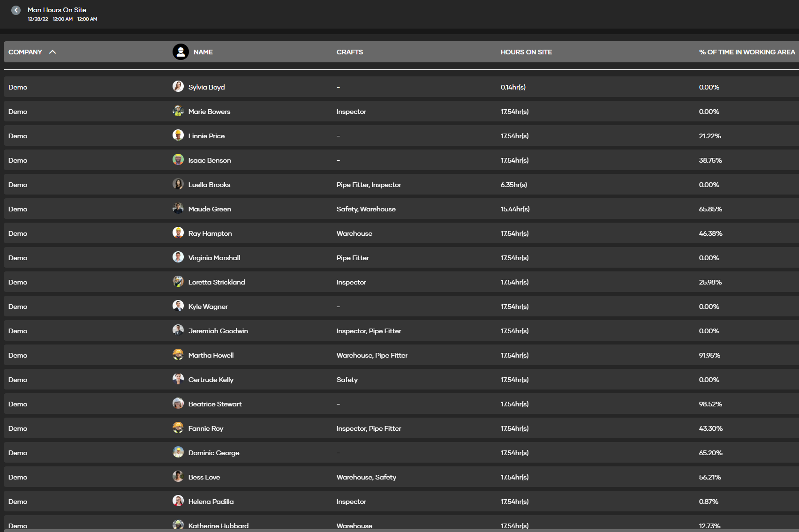Sort by the NAME column header
Screen dimensions: 799x532
[x=203, y=52]
